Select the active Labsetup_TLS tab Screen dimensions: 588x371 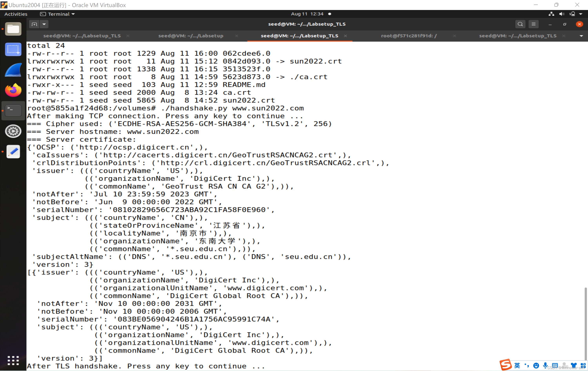299,36
